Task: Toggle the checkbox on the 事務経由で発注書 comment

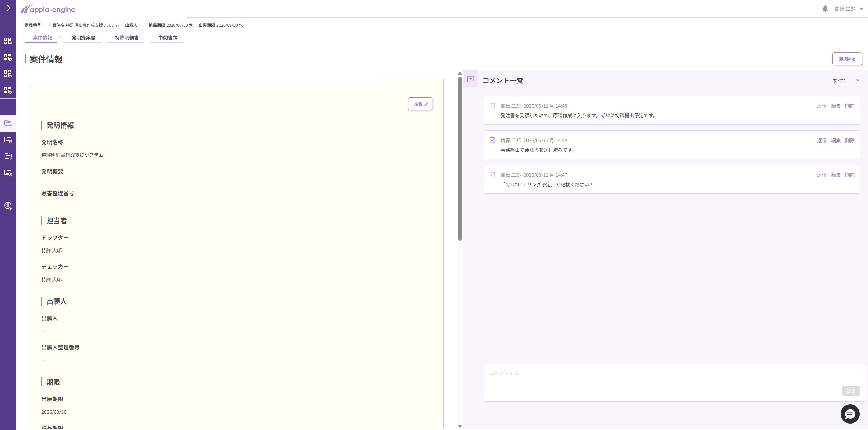Action: 492,140
